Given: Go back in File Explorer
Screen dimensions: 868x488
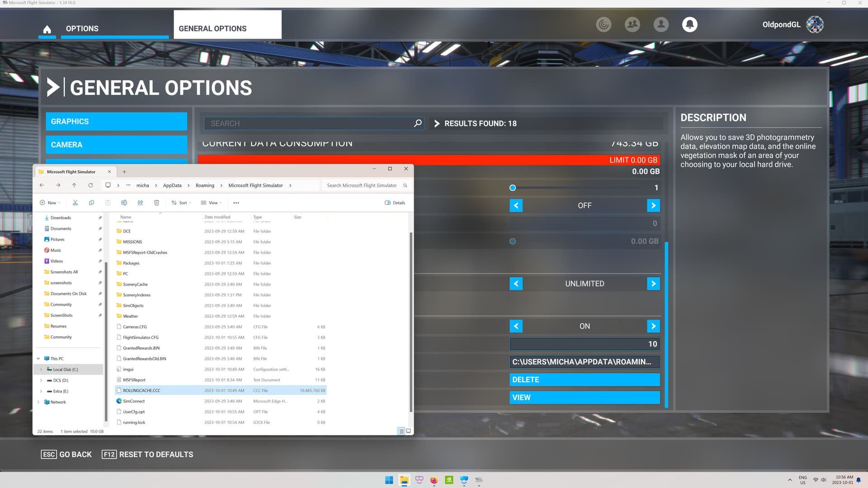Looking at the screenshot, I should click(42, 185).
